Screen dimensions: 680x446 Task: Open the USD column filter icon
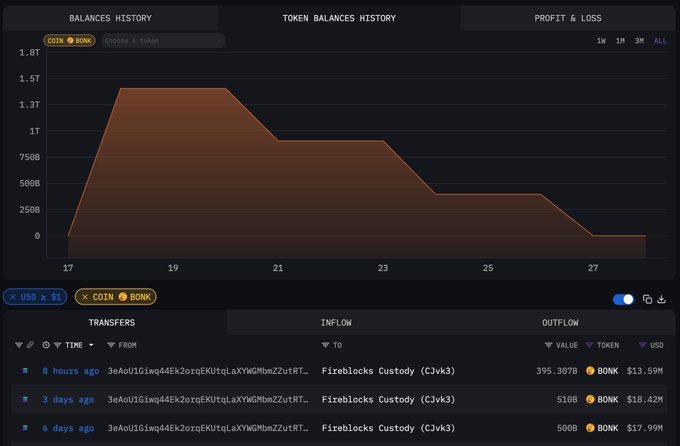[642, 345]
